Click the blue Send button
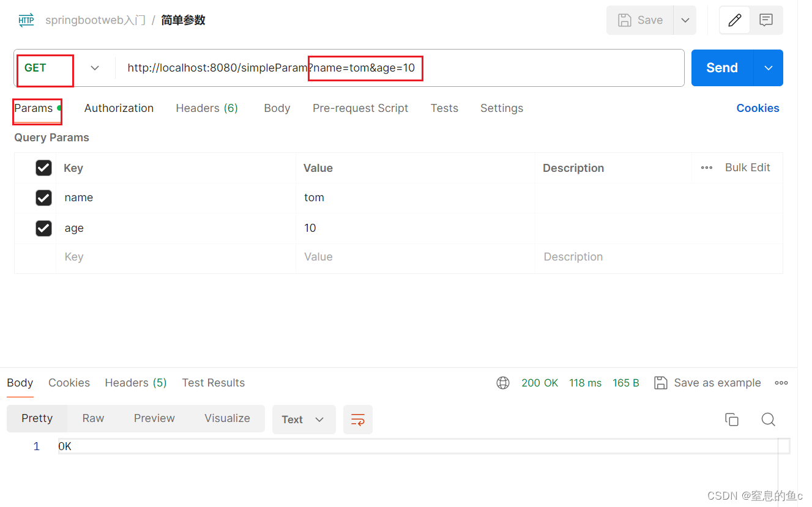Screen dimensions: 812x507 coord(722,68)
